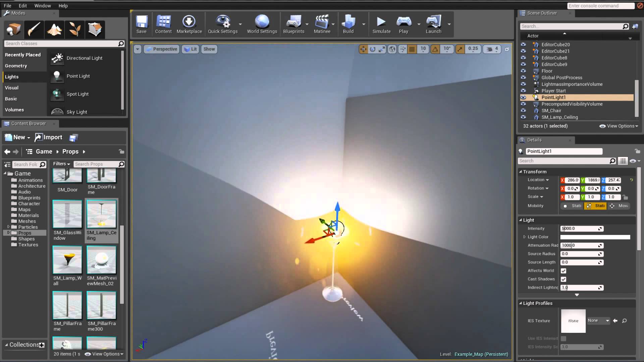Open View Options in Scene Outliner
Image resolution: width=644 pixels, height=362 pixels.
pos(619,126)
